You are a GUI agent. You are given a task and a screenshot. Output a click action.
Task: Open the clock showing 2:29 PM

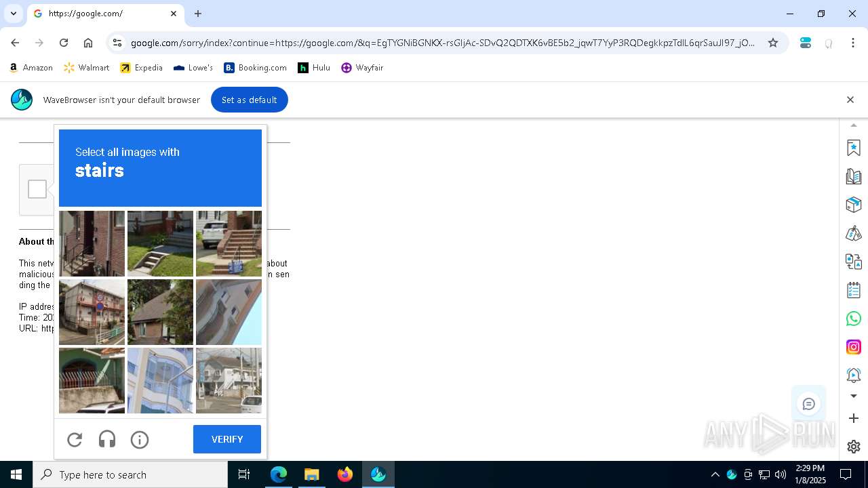coord(810,474)
